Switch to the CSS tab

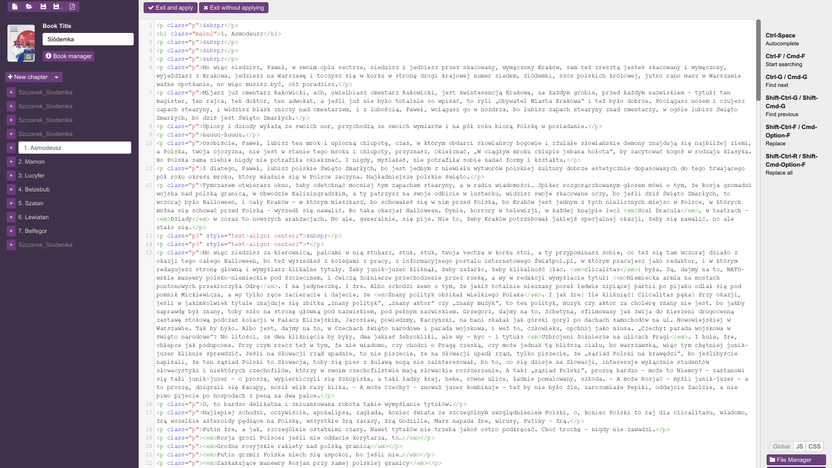coord(814,446)
